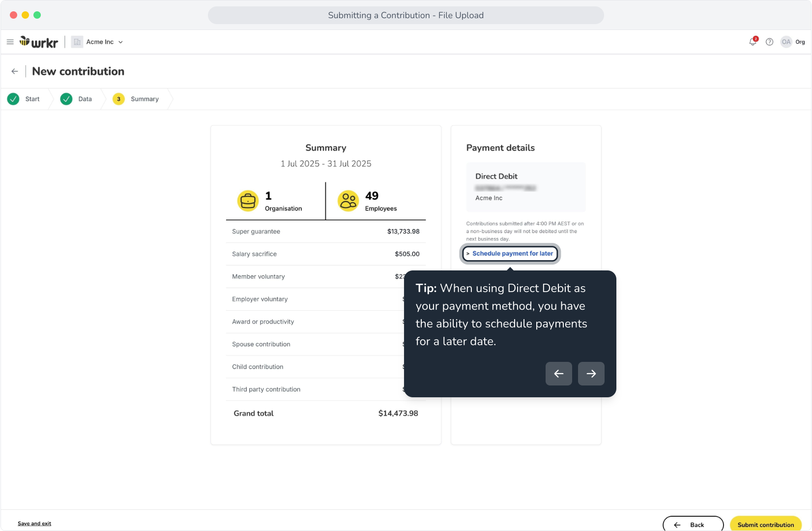Click the OA user avatar
This screenshot has width=812, height=531.
coord(786,42)
